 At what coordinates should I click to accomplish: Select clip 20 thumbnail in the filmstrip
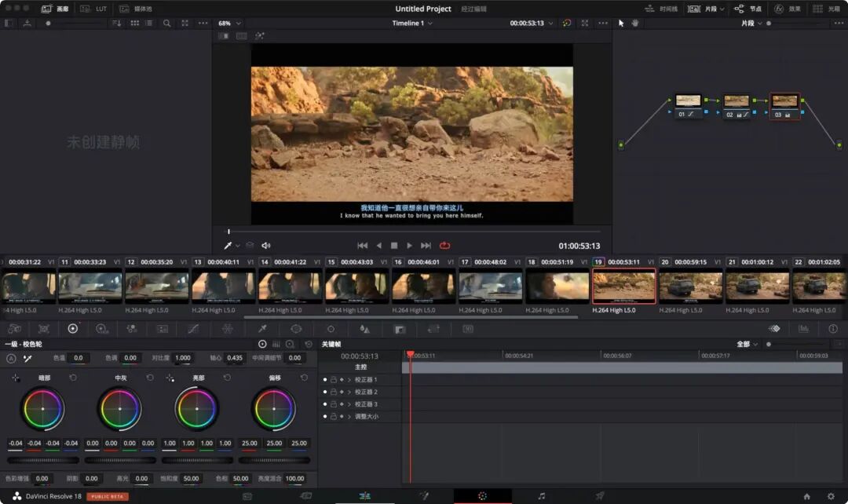(690, 287)
